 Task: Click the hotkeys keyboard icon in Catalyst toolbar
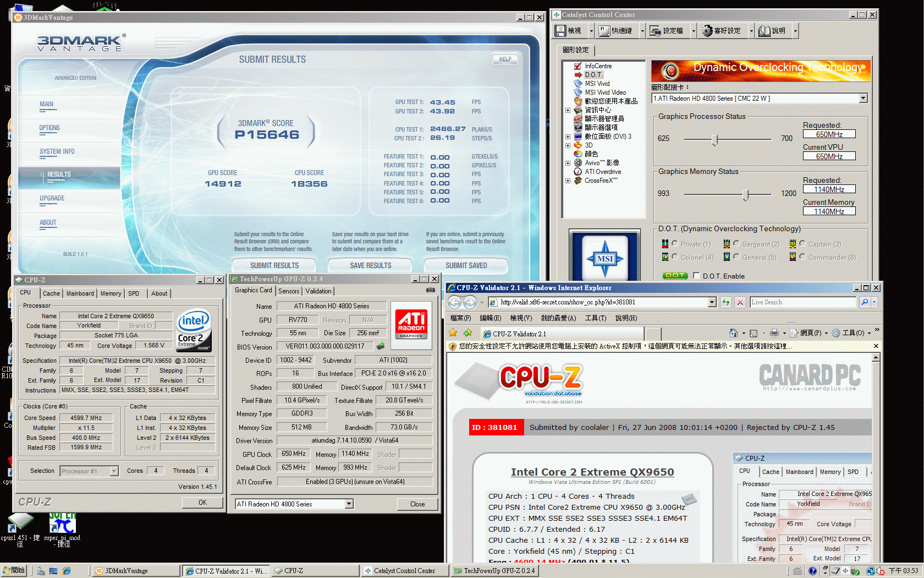[604, 31]
